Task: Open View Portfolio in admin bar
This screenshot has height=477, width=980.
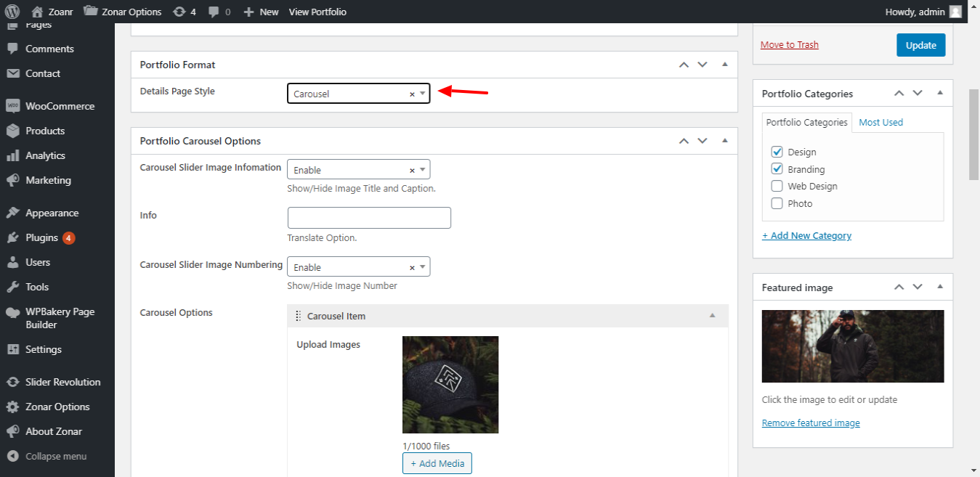Action: pyautogui.click(x=317, y=12)
